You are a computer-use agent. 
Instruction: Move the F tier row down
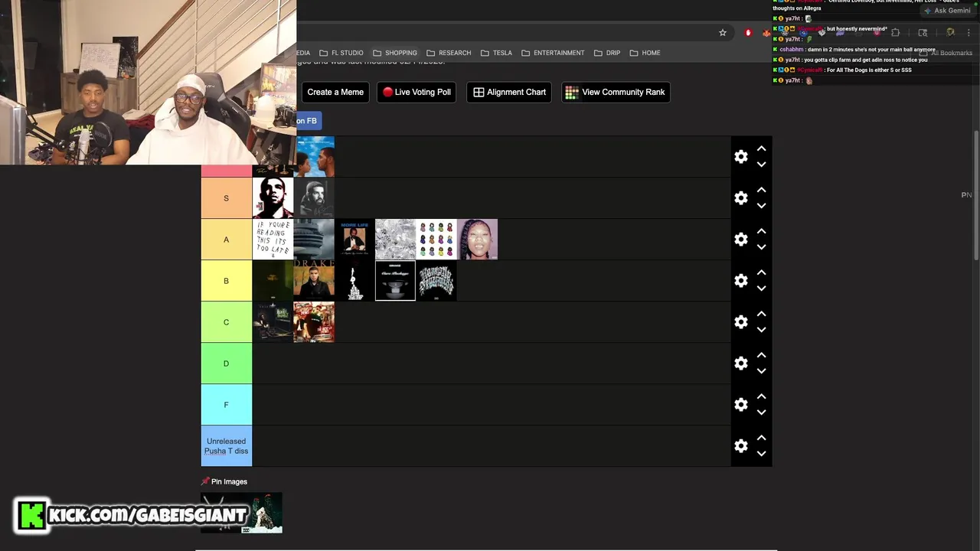pos(762,412)
